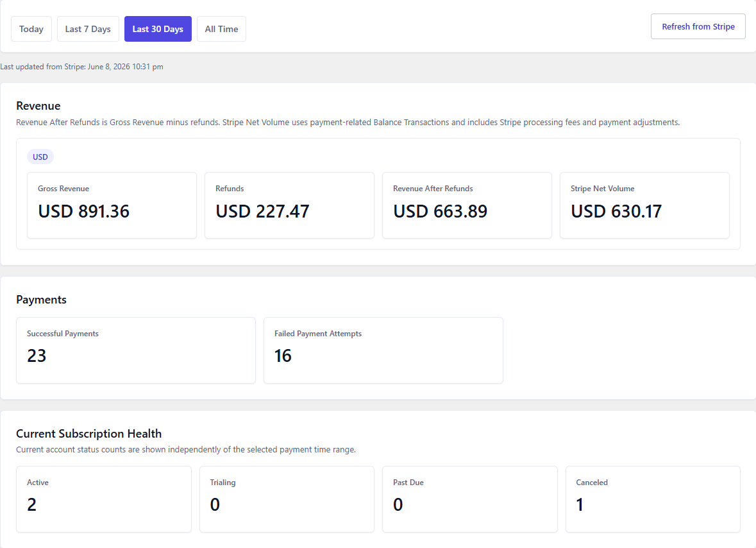756x548 pixels.
Task: Click the Canceled label
Action: (x=592, y=483)
